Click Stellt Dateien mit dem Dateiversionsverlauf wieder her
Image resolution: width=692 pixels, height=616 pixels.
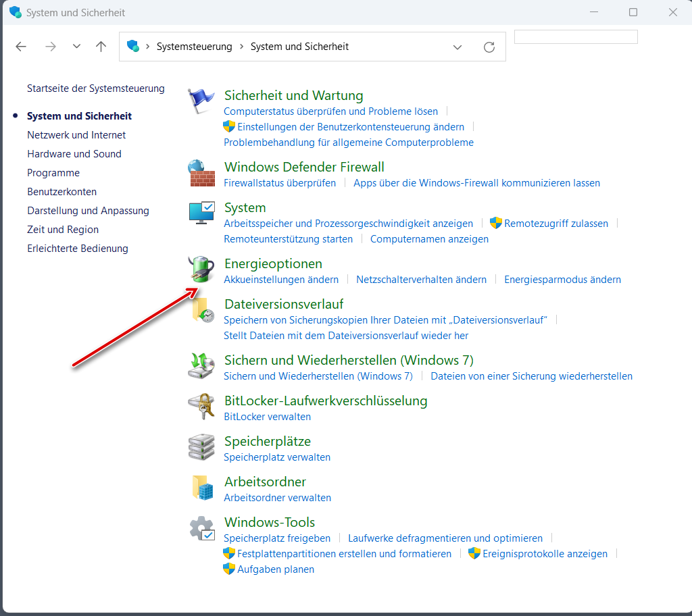tap(346, 336)
